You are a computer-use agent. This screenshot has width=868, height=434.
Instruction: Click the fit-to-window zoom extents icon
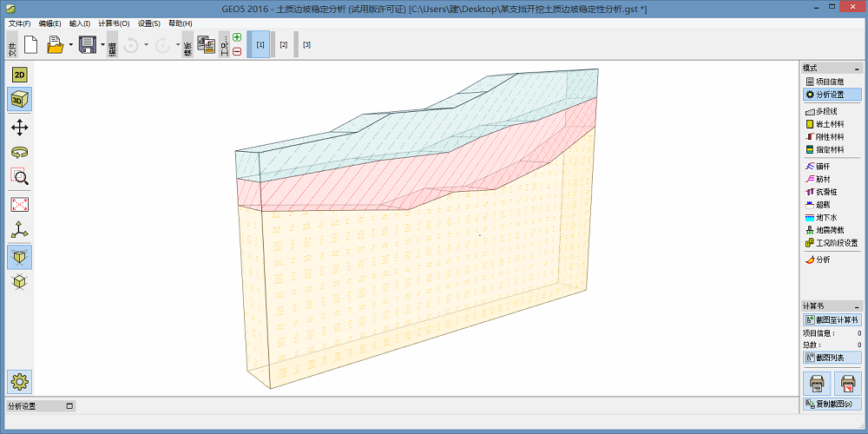[19, 205]
